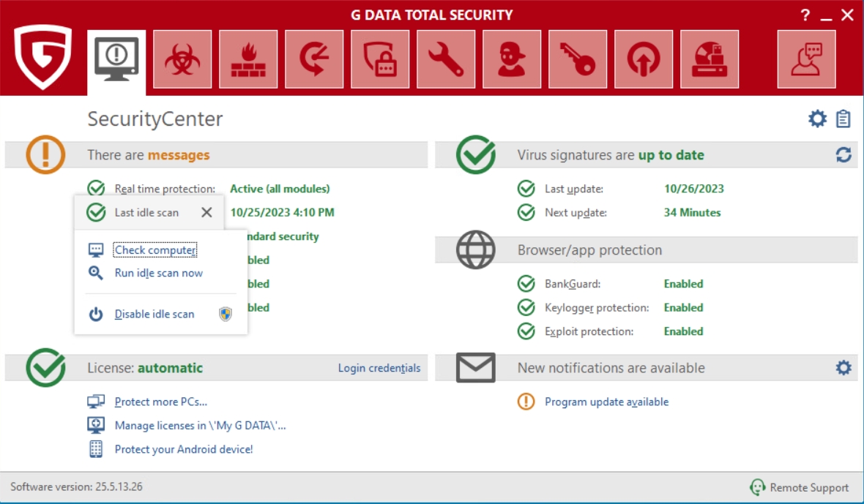Open the Tuner wrench tab
The image size is (864, 504).
point(446,59)
